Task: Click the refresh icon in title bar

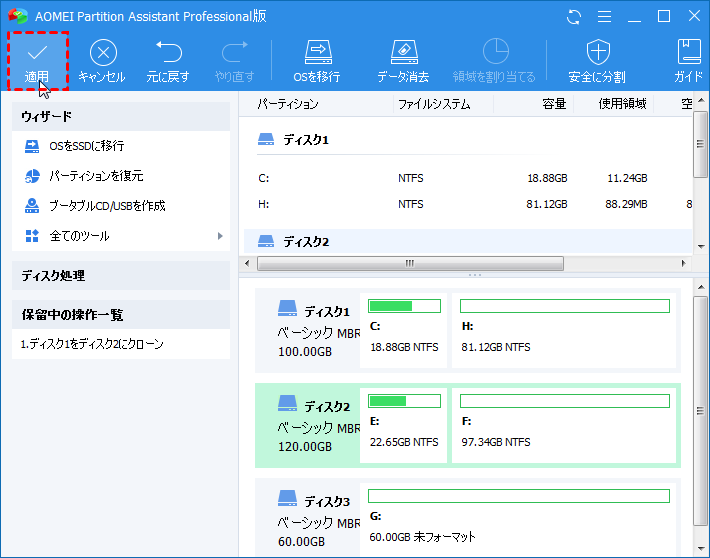Action: [x=574, y=17]
